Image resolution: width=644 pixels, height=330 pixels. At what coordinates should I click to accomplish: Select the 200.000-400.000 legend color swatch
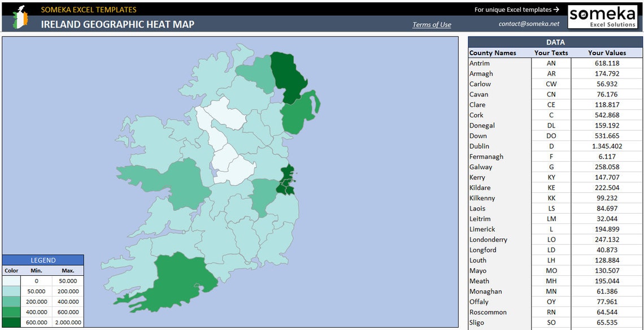coord(12,302)
